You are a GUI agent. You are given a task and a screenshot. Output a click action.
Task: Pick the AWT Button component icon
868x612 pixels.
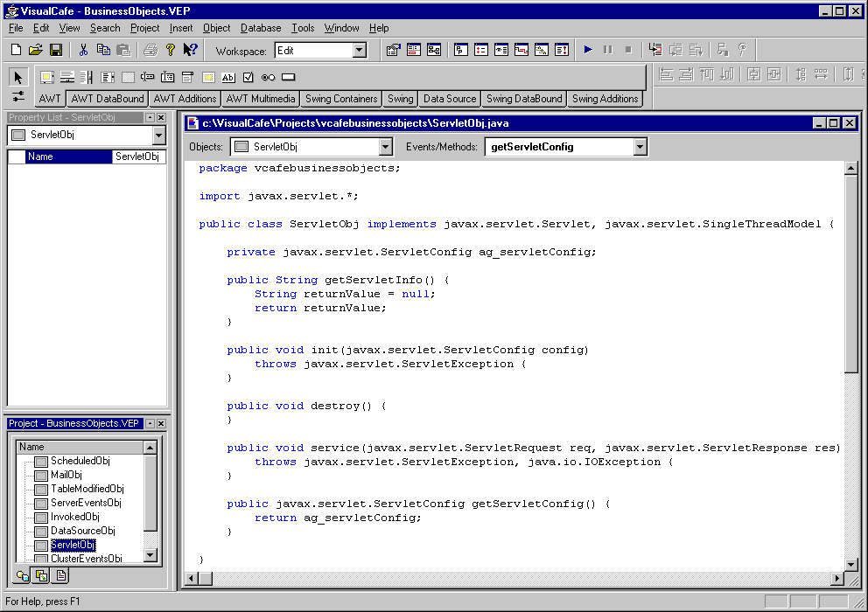289,77
